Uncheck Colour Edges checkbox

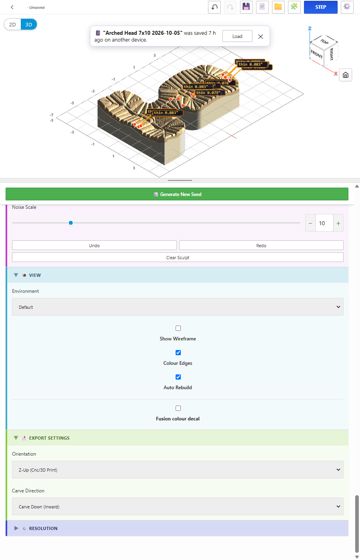(178, 352)
